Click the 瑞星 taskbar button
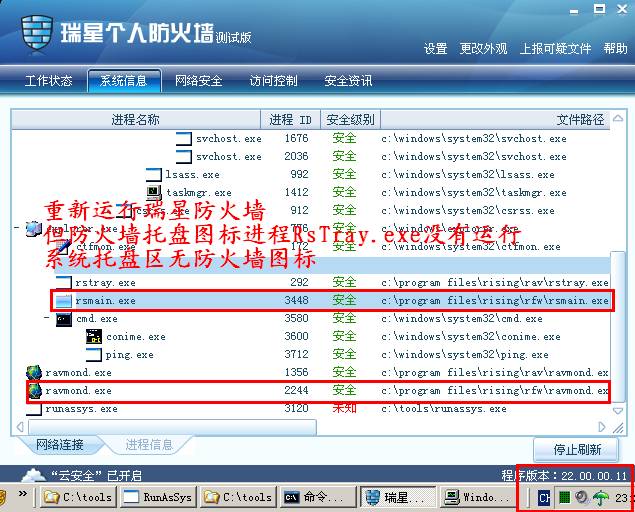Viewport: 635px width, 512px height. (x=398, y=497)
